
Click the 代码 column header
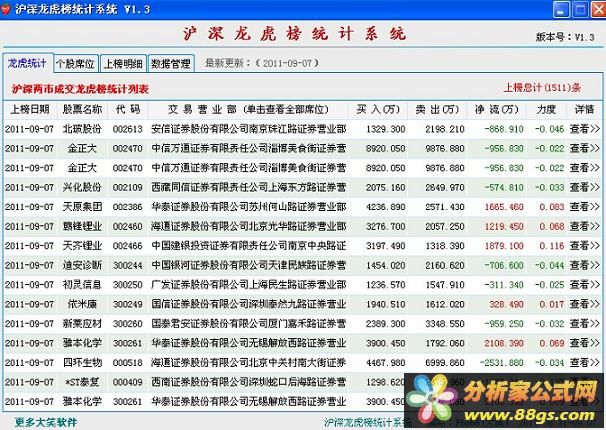coord(128,110)
